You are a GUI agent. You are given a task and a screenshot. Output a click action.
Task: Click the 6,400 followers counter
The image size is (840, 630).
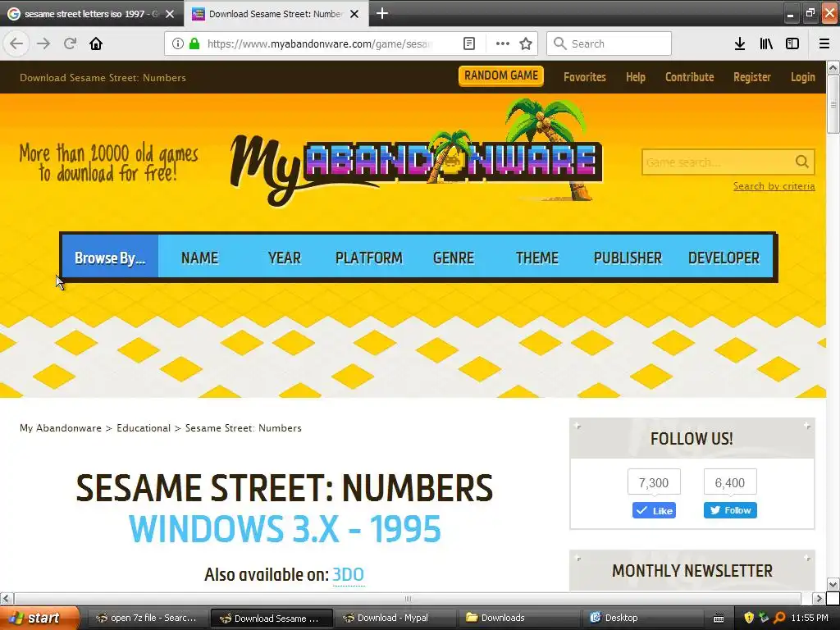[x=729, y=482]
